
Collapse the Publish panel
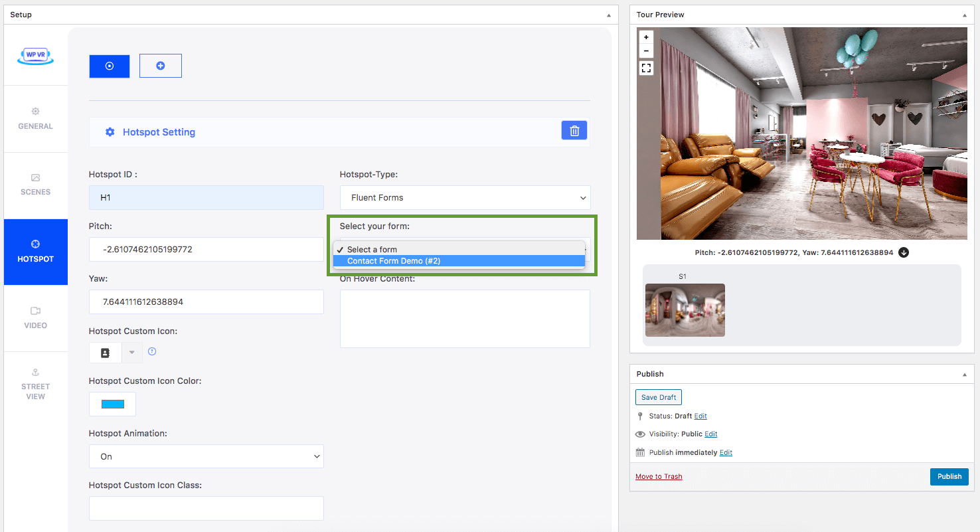(965, 374)
